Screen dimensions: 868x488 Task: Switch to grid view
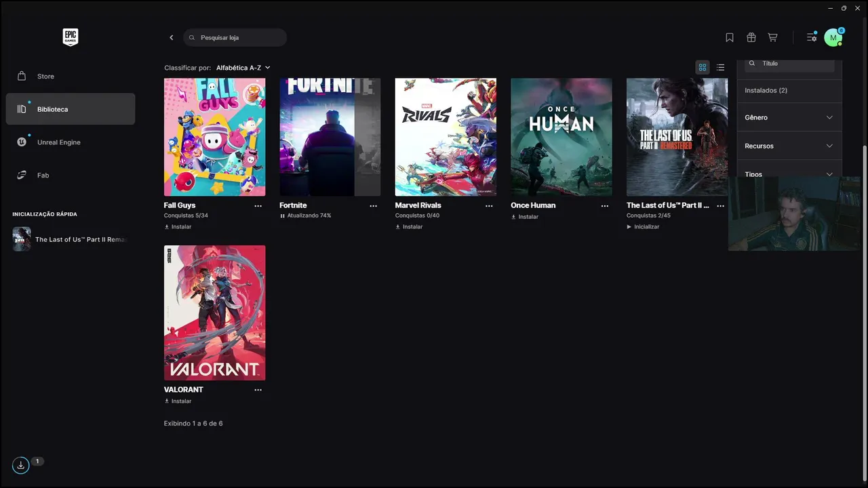[703, 67]
